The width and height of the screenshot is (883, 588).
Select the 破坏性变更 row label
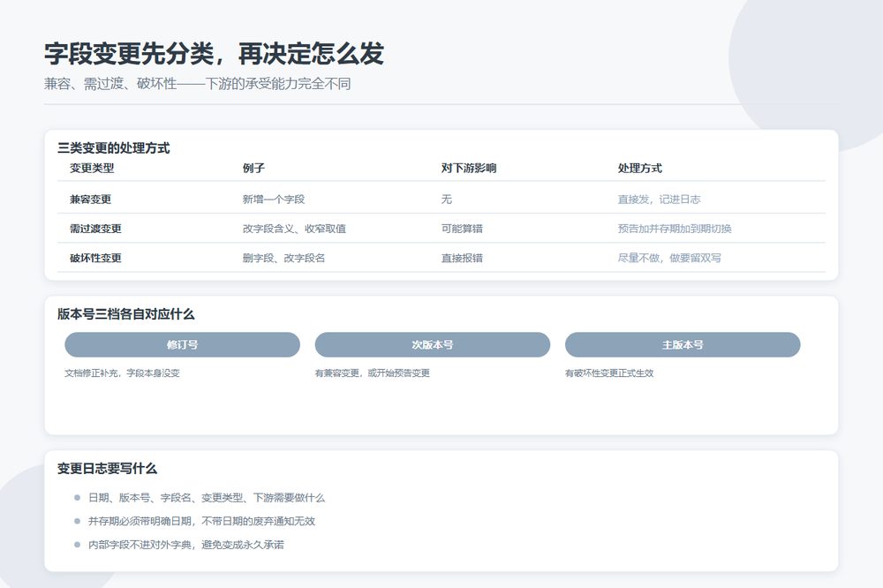95,258
